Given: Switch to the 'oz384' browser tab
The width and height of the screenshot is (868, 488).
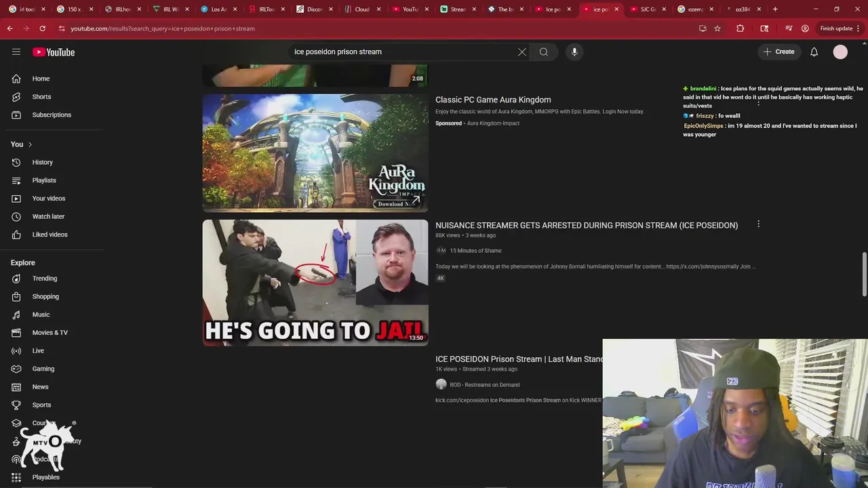Looking at the screenshot, I should (x=743, y=9).
